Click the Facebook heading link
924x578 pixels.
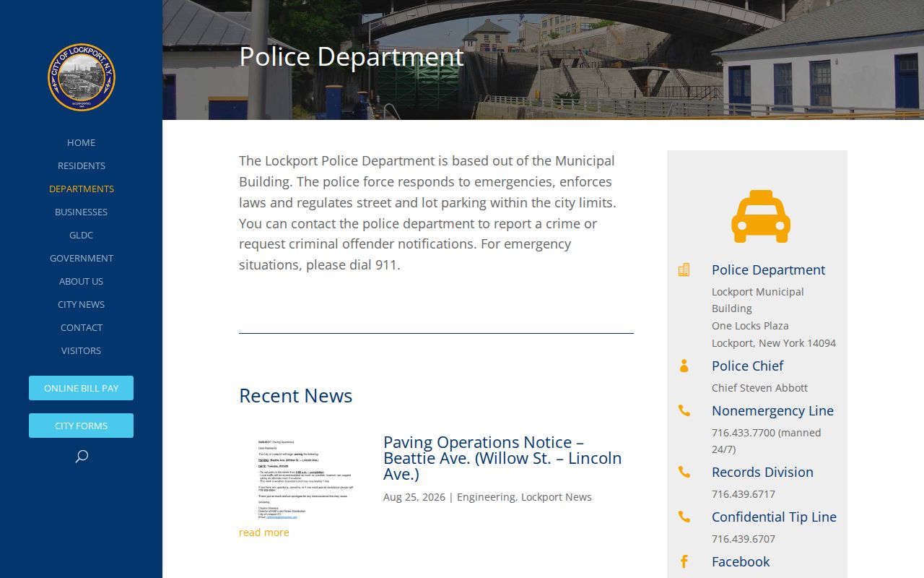(741, 561)
